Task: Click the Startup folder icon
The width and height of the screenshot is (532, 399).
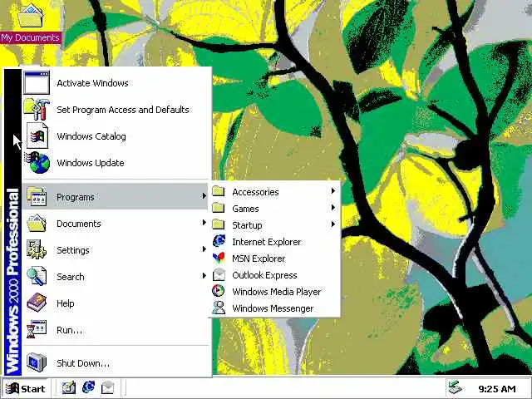Action: 219,224
